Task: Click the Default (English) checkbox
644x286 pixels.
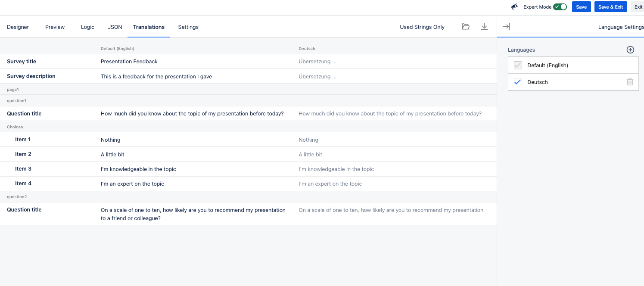Action: 518,65
